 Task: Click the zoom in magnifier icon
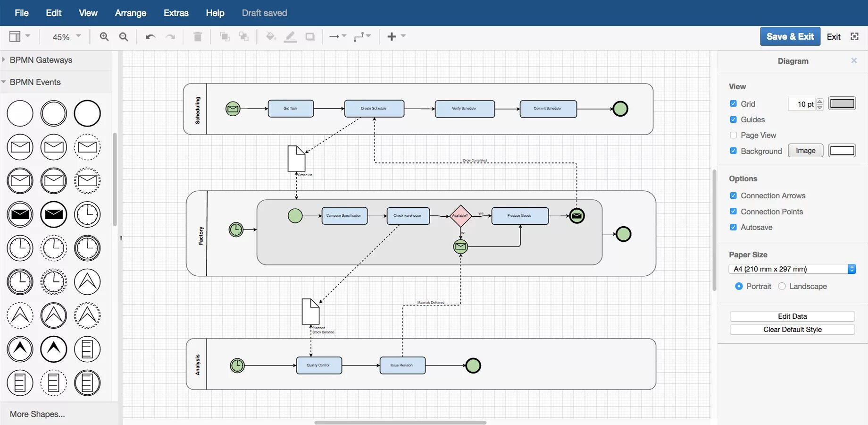[104, 37]
